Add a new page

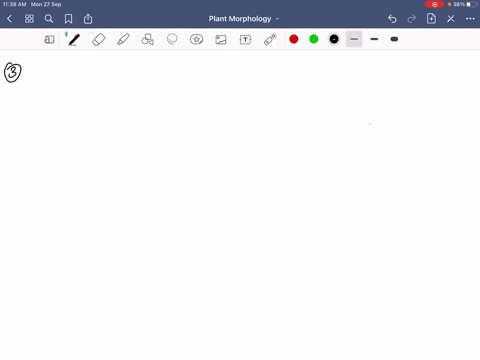point(431,19)
